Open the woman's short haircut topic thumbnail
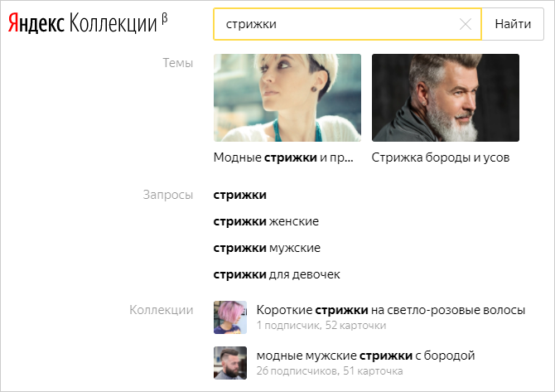Screen dimensions: 555x392 pos(287,98)
